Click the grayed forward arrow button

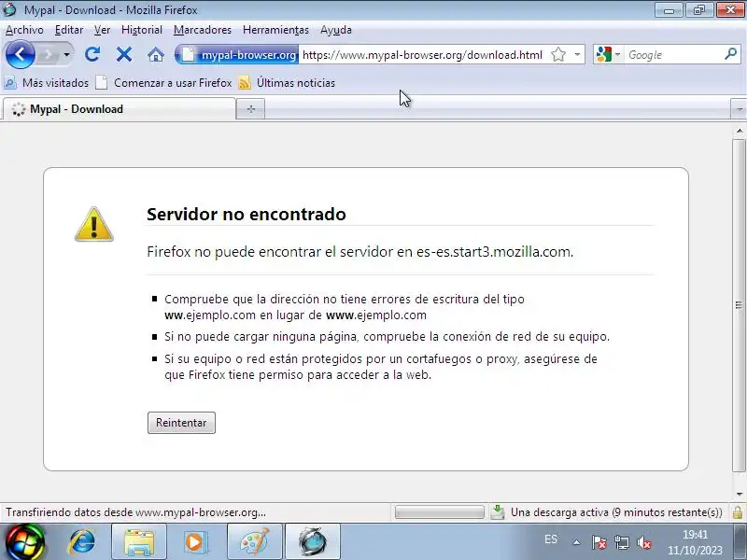tap(49, 55)
